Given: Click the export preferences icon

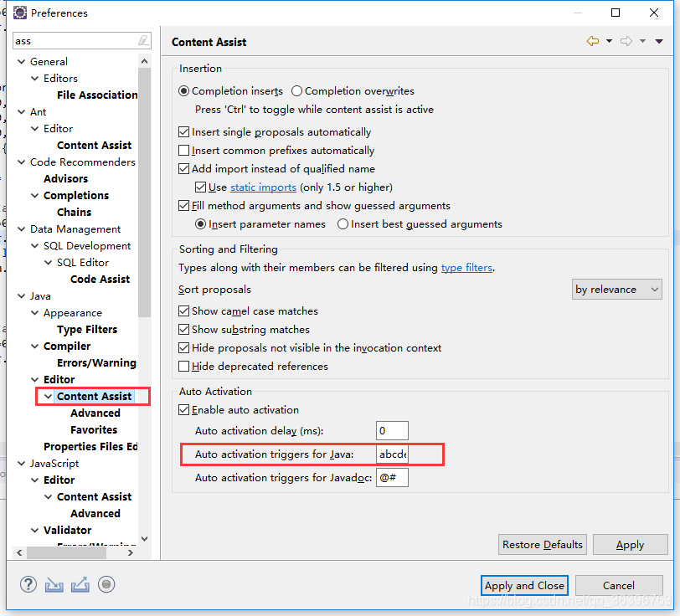Looking at the screenshot, I should (80, 585).
